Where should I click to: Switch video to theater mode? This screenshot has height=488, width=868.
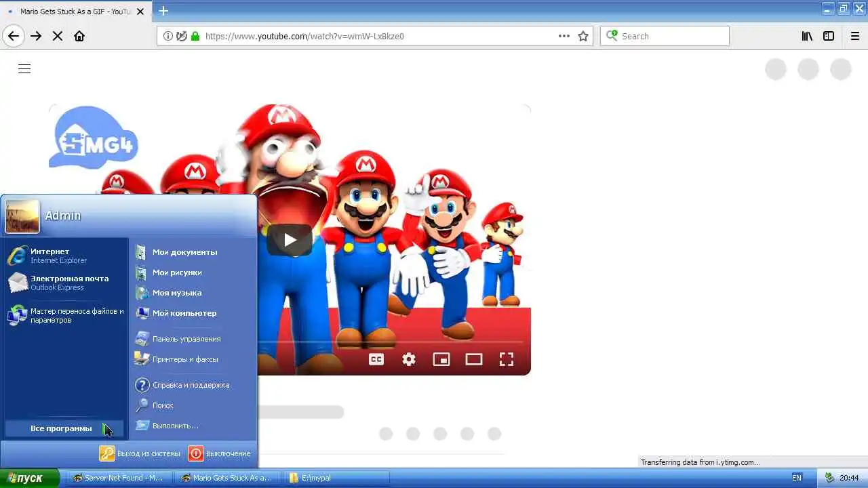(x=474, y=359)
